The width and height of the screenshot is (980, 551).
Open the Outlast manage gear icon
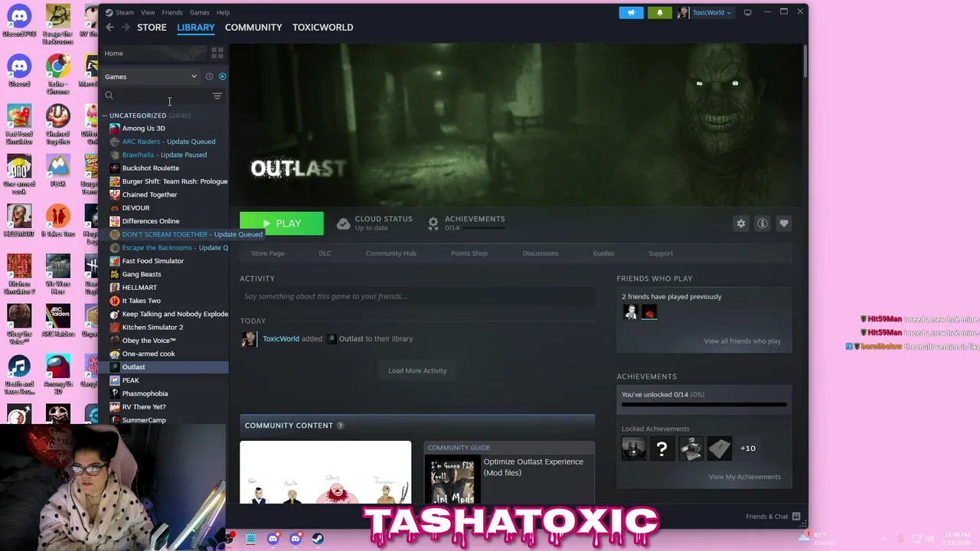[740, 223]
